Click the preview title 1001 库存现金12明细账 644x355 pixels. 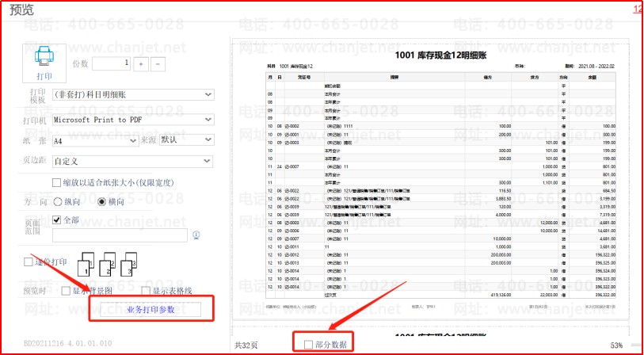click(x=440, y=55)
